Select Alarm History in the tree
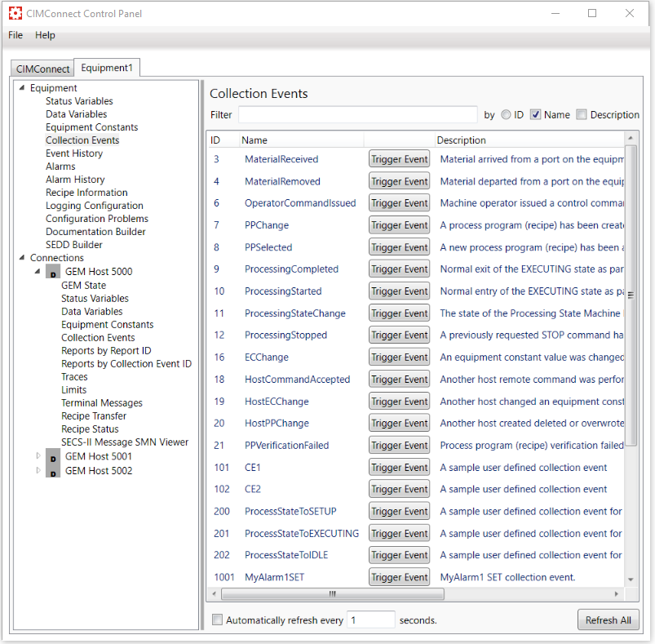 point(75,180)
